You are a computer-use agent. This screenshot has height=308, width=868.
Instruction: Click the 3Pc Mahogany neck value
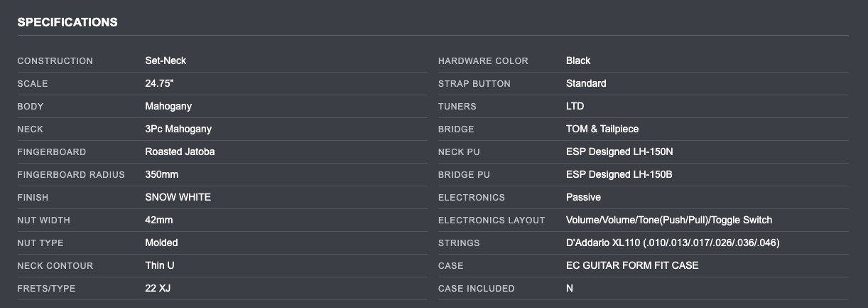(178, 129)
